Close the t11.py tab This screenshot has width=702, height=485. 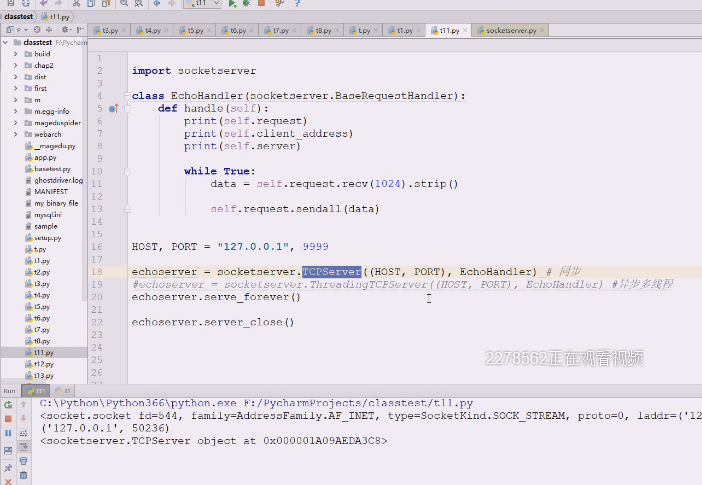465,30
